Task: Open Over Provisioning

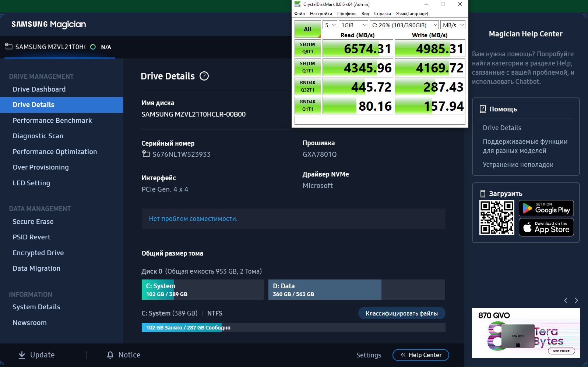Action: click(41, 167)
